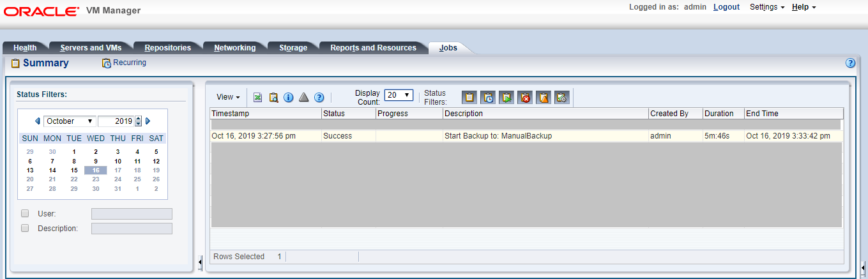The width and height of the screenshot is (868, 279).
Task: Sort by the Duration column header
Action: point(723,114)
